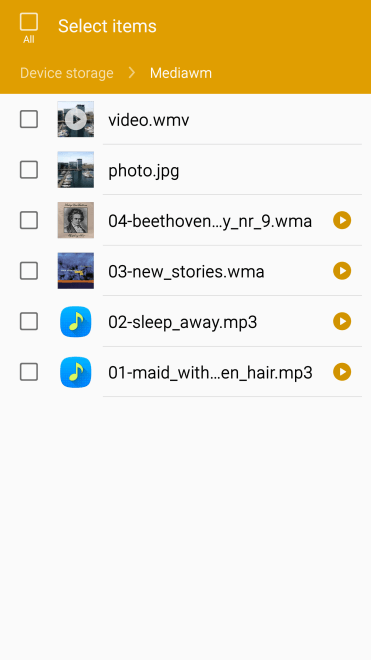Go to Device storage breadcrumb
This screenshot has width=371, height=660.
[67, 73]
